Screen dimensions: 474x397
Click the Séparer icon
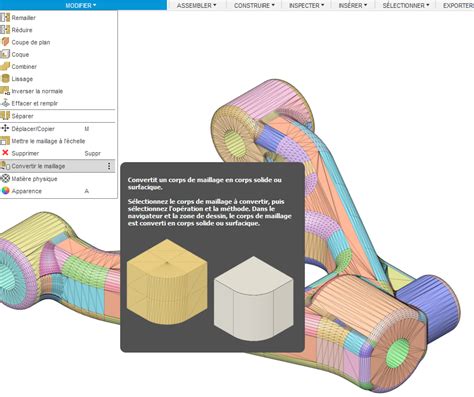(x=5, y=116)
